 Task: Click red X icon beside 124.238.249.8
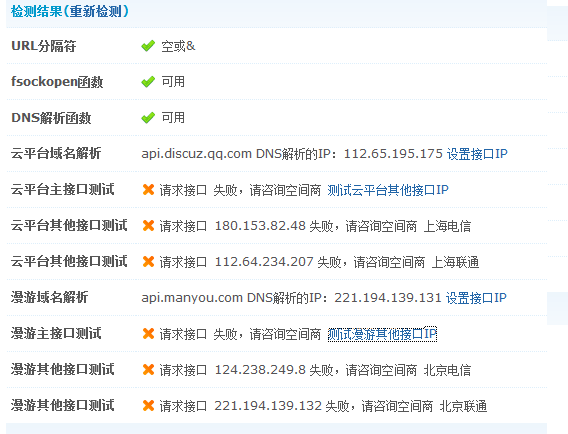click(148, 370)
